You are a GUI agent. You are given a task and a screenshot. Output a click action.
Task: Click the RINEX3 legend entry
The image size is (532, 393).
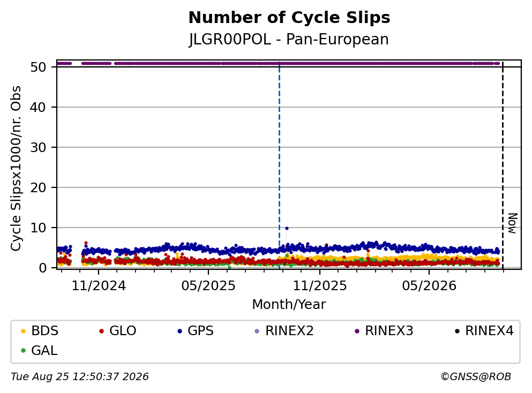point(384,330)
